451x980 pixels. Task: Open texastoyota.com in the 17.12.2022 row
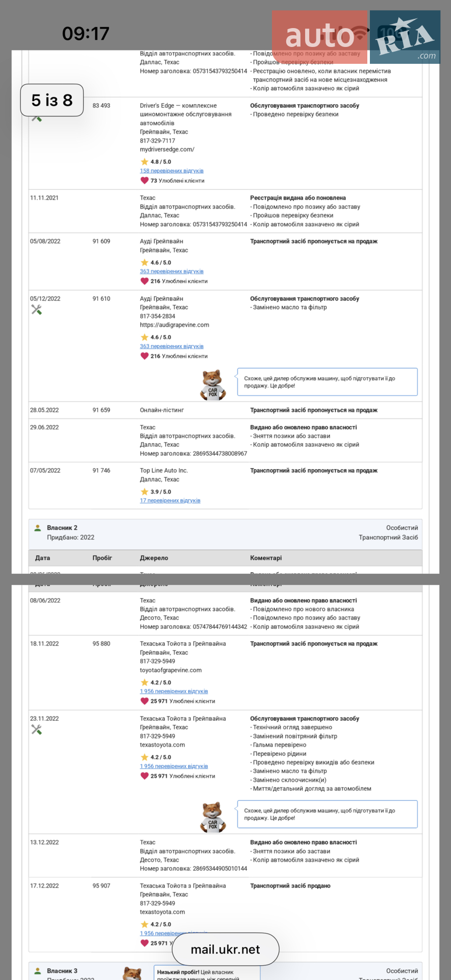pos(162,912)
